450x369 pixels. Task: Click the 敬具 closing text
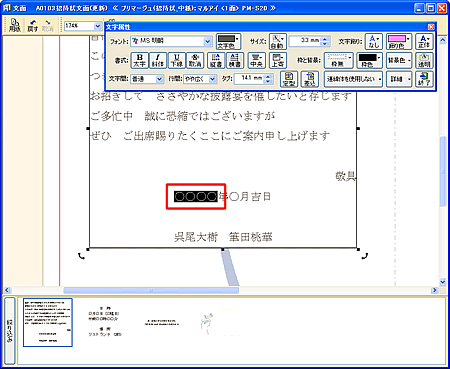[x=346, y=176]
